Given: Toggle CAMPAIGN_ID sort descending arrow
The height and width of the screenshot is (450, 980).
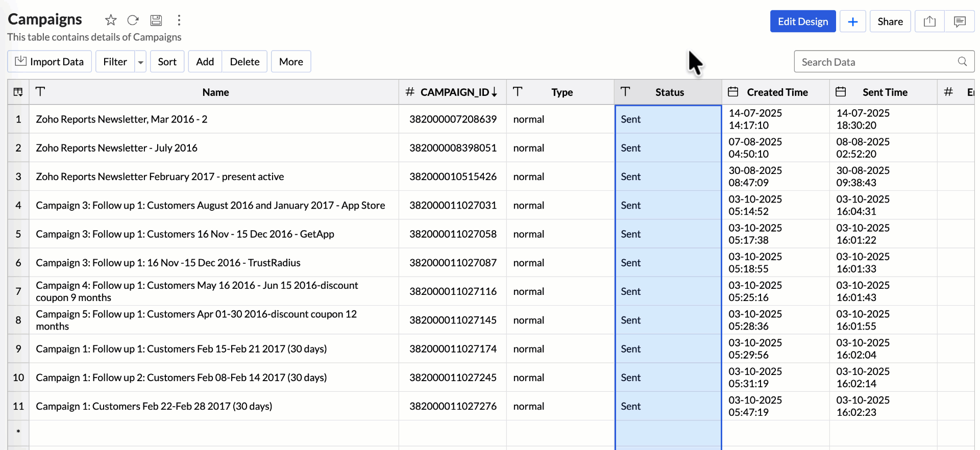Looking at the screenshot, I should click(494, 92).
